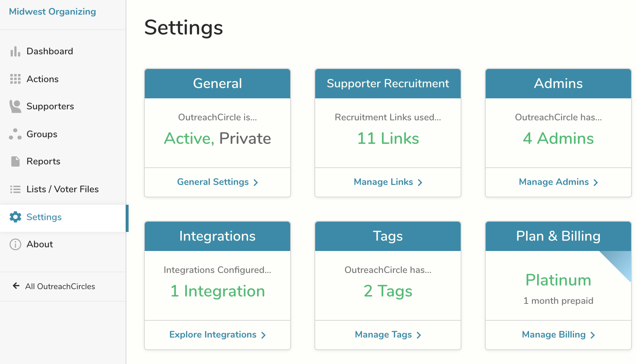Click the back arrow beside All OutreachCircles

pos(16,286)
